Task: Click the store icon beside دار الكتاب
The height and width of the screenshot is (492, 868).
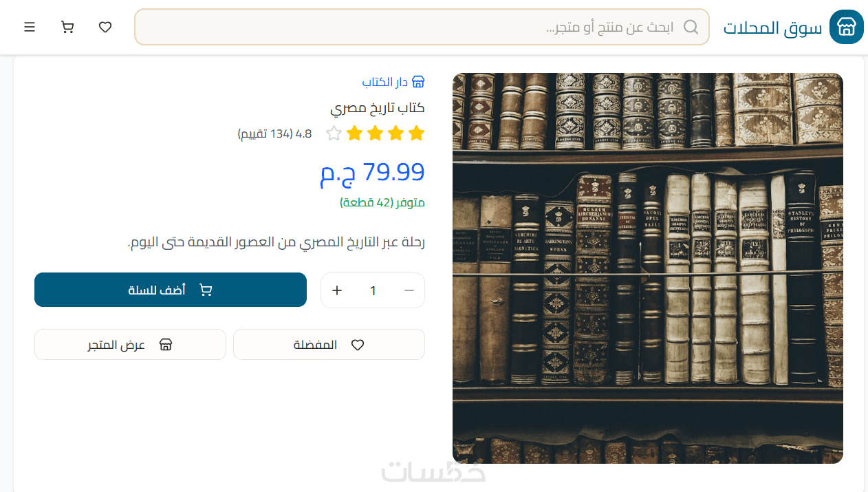Action: click(418, 82)
